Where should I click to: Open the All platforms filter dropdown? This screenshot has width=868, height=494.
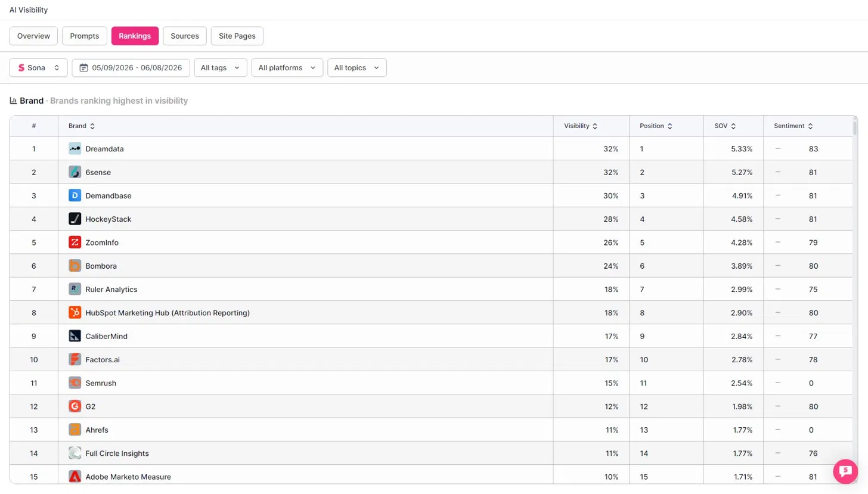click(x=287, y=68)
